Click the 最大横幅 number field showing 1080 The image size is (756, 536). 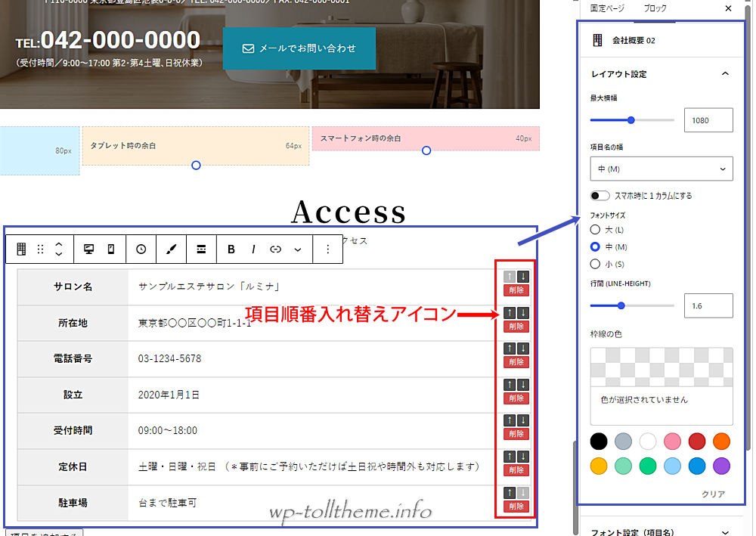(x=708, y=120)
